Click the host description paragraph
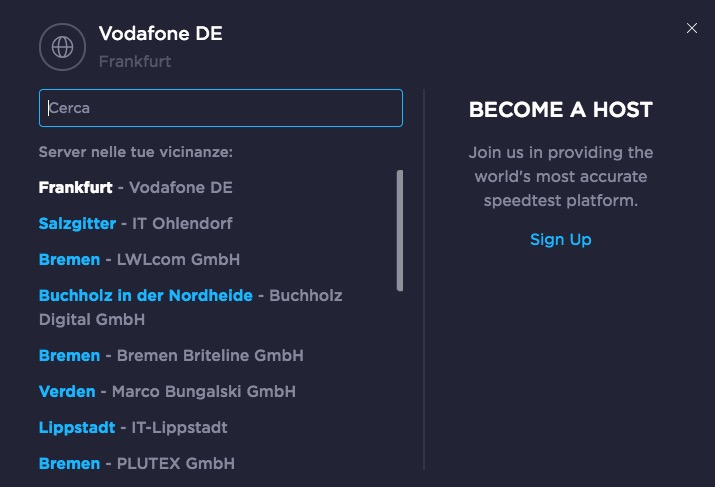Image resolution: width=715 pixels, height=487 pixels. [560, 176]
